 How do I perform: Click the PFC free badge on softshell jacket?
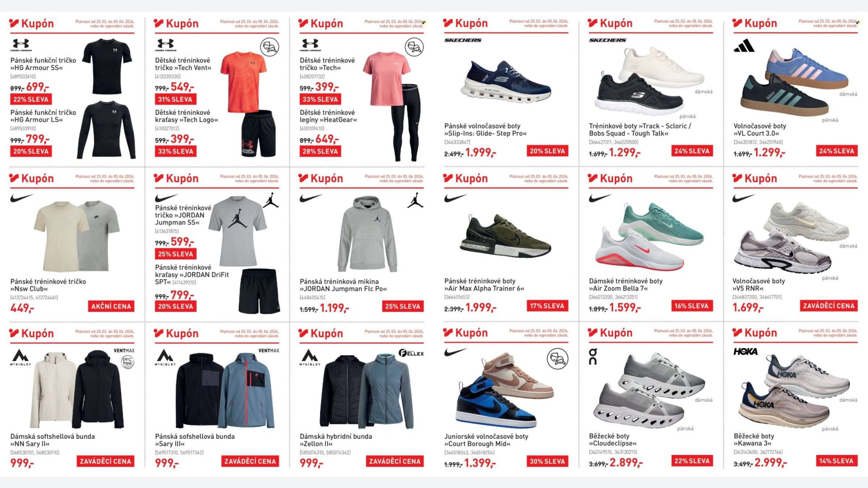(128, 362)
